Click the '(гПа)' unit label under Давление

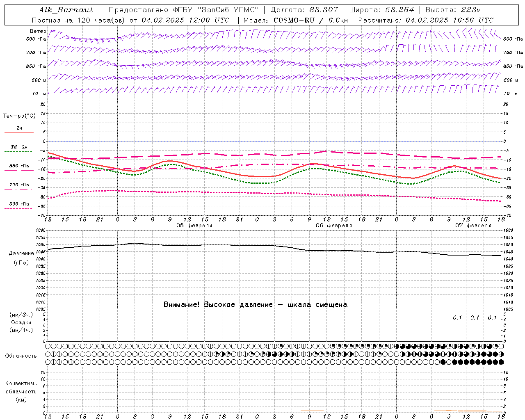pyautogui.click(x=21, y=263)
